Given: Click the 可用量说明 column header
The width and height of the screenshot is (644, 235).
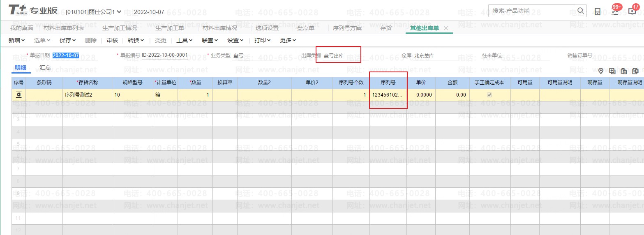Looking at the screenshot, I should pos(560,83).
